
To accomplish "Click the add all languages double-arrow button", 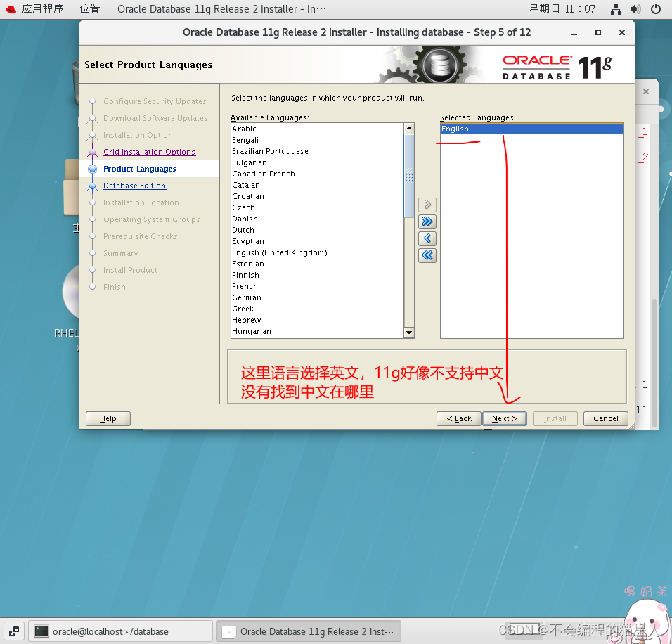I will coord(427,221).
